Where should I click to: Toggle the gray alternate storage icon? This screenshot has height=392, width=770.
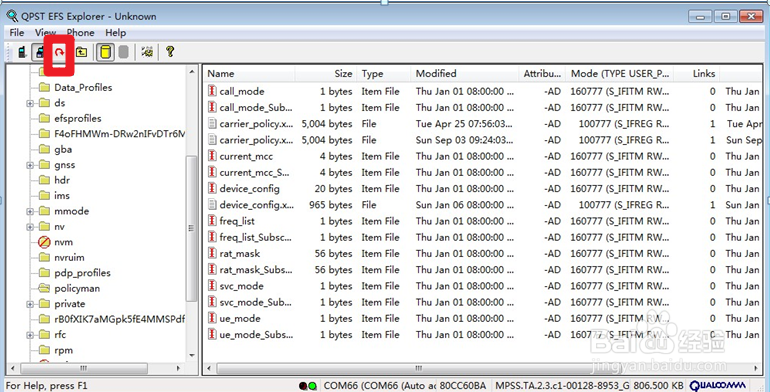pyautogui.click(x=124, y=52)
